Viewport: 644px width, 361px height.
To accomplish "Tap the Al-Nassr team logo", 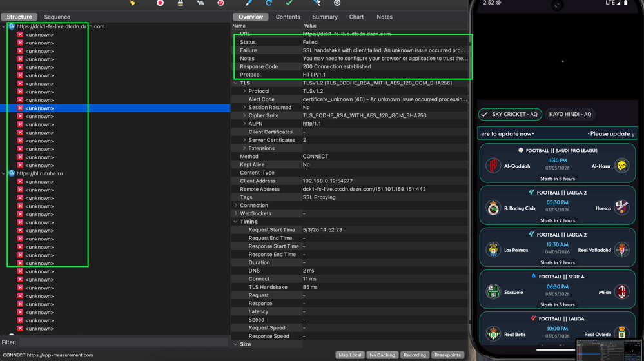I will coord(622,166).
